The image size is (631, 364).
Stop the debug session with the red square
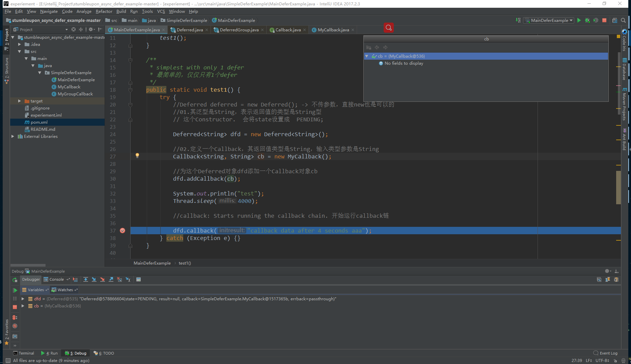coord(15,307)
